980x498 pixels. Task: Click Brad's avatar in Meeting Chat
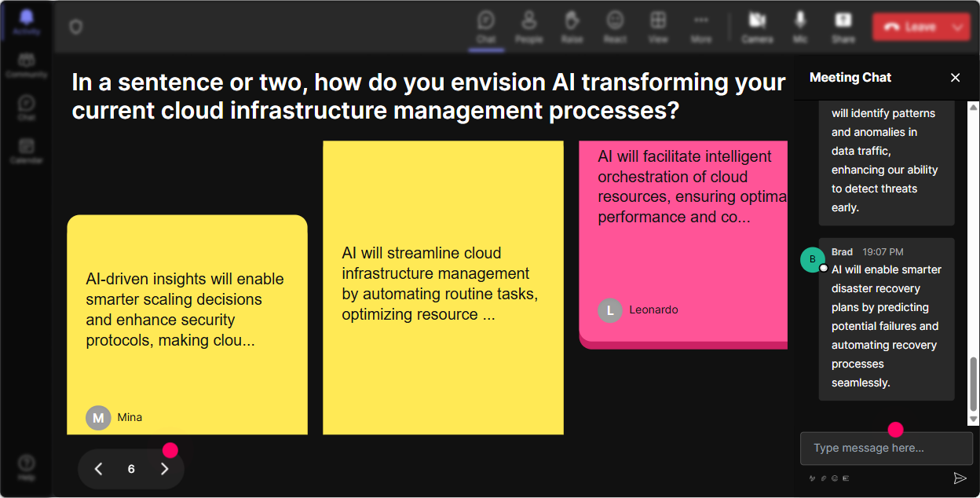[813, 259]
